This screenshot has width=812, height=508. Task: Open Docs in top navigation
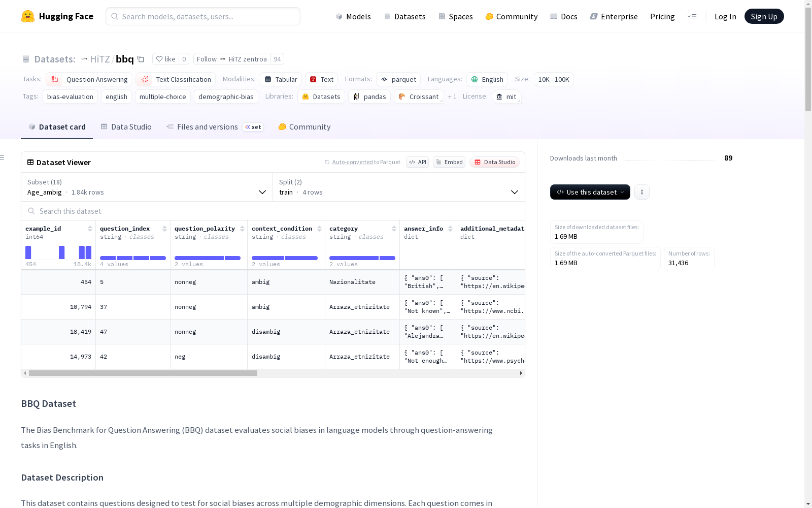pos(564,16)
